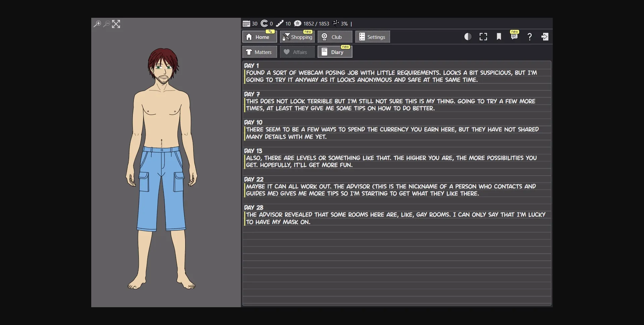This screenshot has height=325, width=644.
Task: Open help using the question mark icon
Action: pos(529,37)
